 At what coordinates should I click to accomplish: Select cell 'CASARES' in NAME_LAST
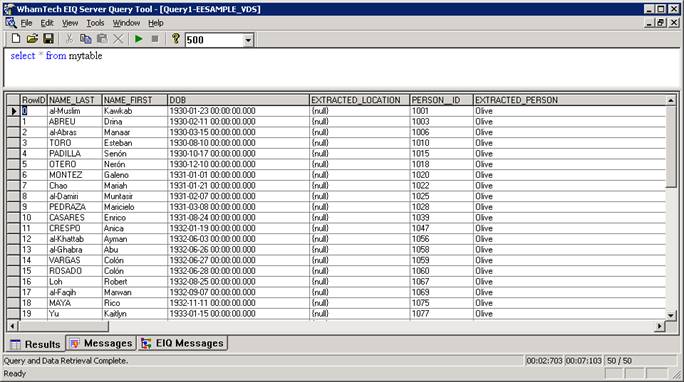coord(75,218)
